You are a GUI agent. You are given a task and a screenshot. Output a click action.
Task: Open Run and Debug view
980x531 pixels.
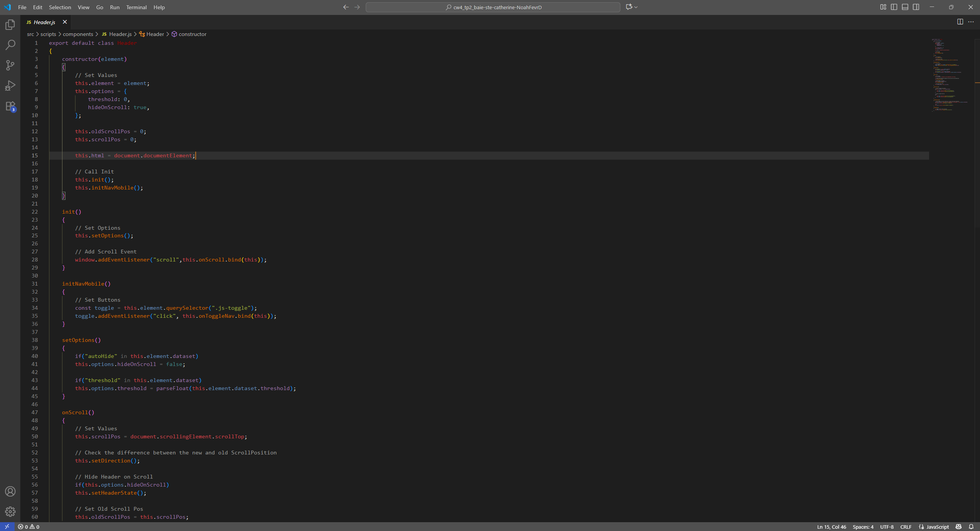10,85
